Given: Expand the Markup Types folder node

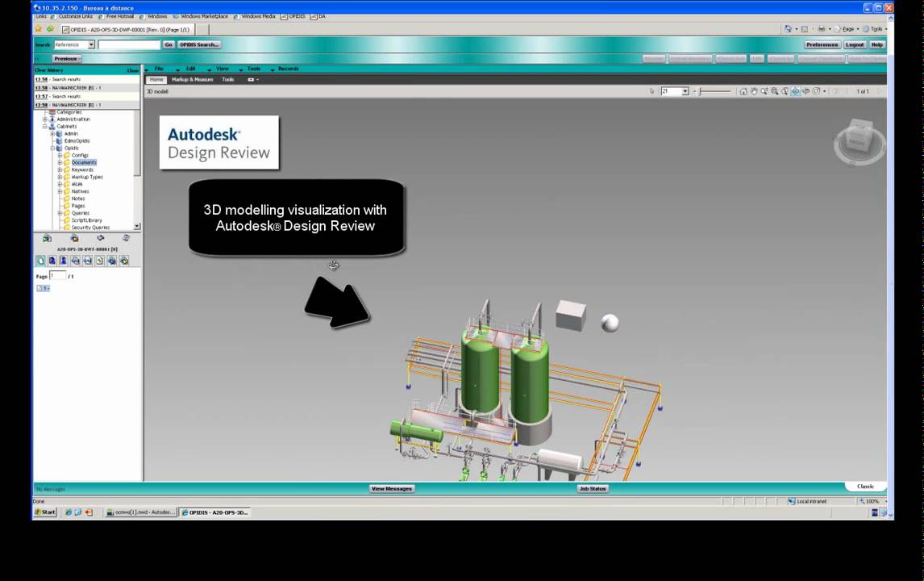Looking at the screenshot, I should [60, 177].
